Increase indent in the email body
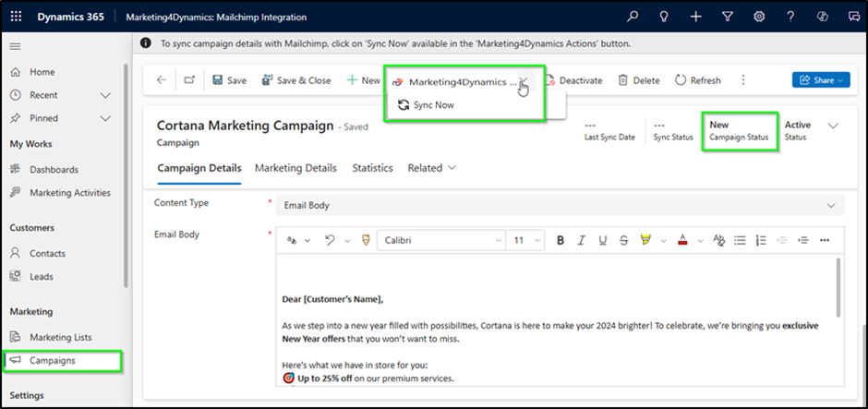 coord(803,240)
